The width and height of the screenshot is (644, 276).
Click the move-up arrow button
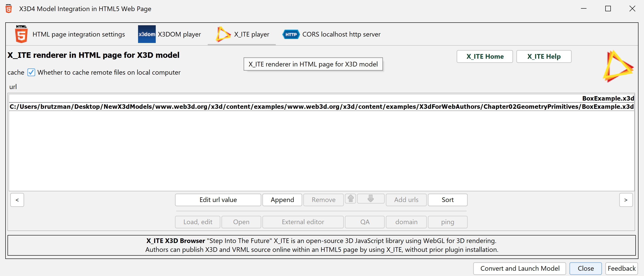point(350,199)
